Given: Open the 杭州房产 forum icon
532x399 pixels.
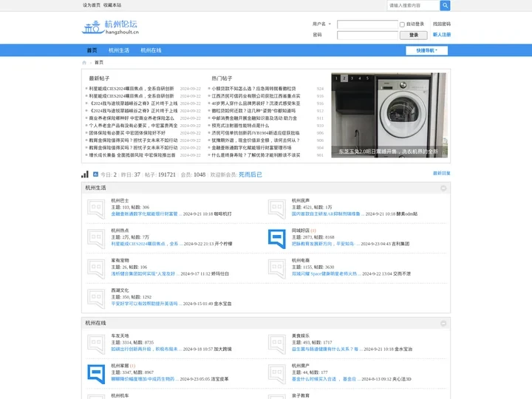Looking at the screenshot, I should pyautogui.click(x=276, y=374).
